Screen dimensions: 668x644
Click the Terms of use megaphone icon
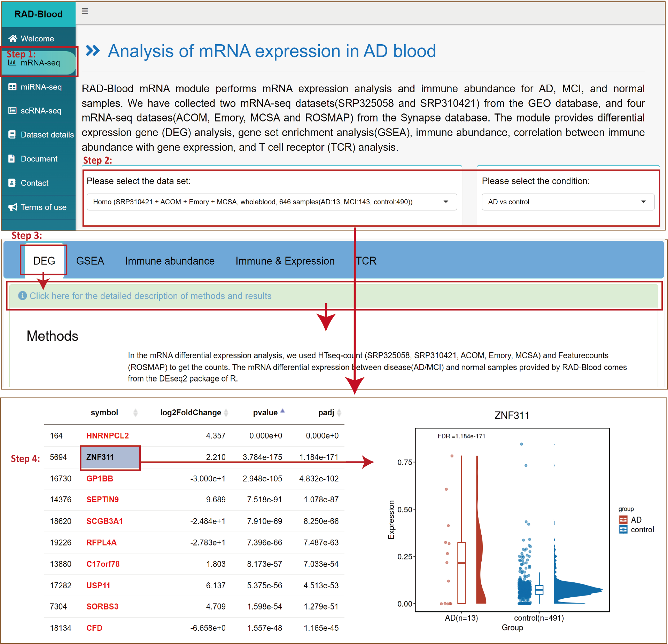coord(13,207)
